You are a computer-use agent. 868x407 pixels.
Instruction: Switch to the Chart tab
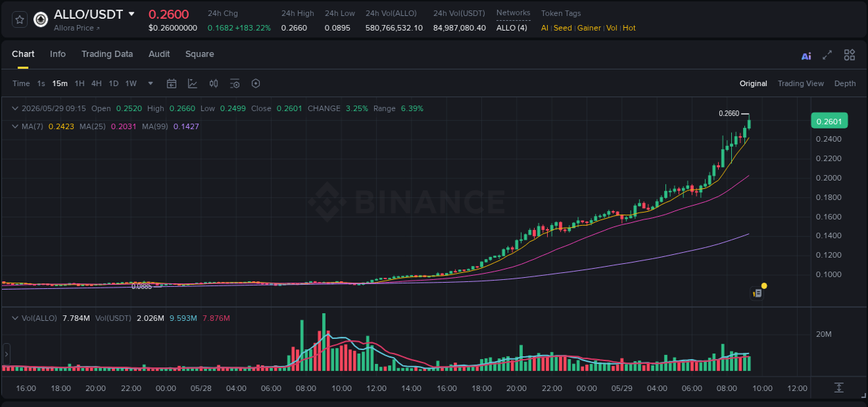point(23,54)
